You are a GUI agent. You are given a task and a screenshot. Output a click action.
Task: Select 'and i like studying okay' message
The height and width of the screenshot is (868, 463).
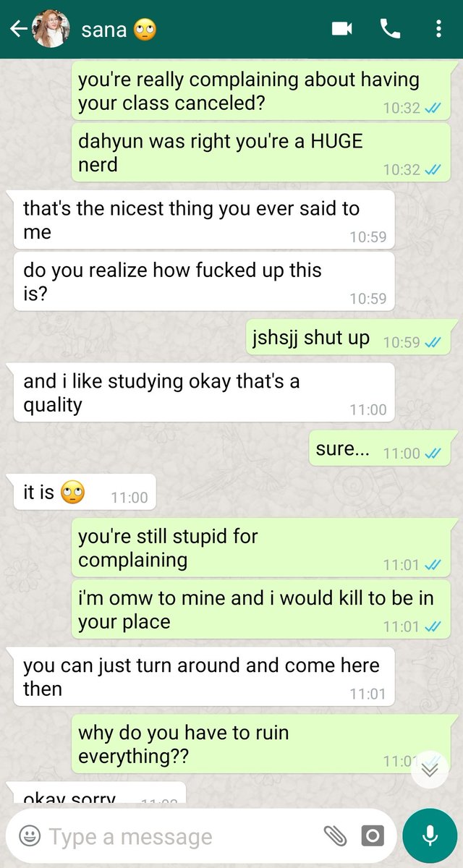tap(205, 393)
